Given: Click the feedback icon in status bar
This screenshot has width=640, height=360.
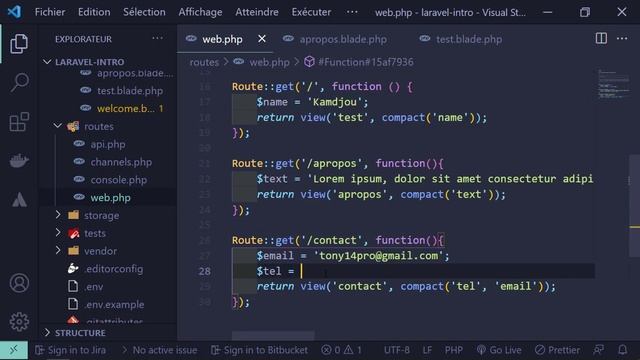Looking at the screenshot, I should 599,350.
